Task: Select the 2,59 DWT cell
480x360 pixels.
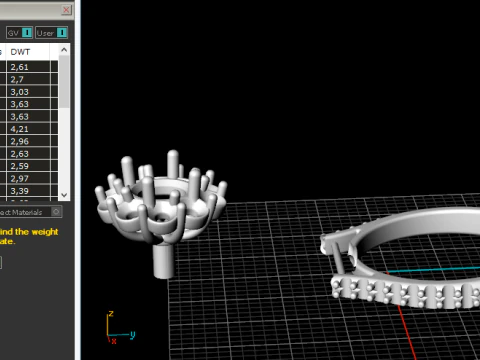Action: 28,166
